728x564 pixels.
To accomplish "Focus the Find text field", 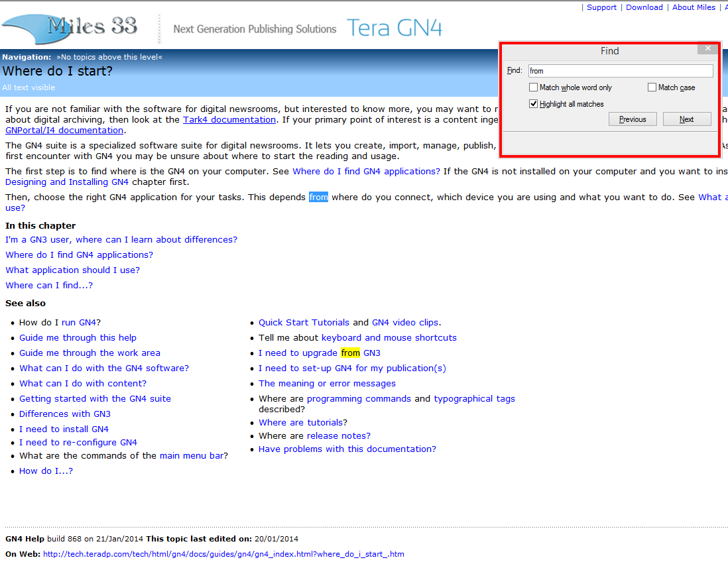I will 621,70.
